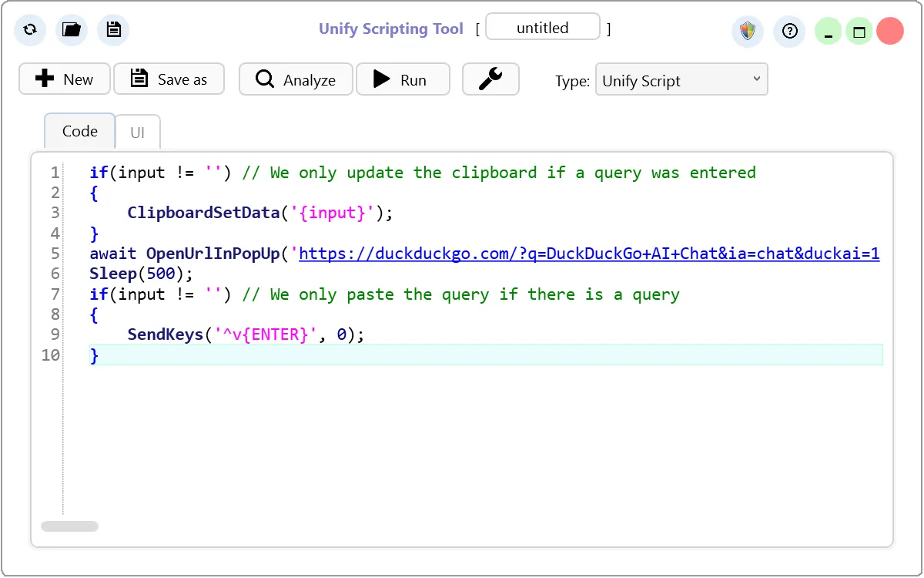Click the horizontal scrollbar in code editor
The height and width of the screenshot is (578, 924).
tap(69, 526)
